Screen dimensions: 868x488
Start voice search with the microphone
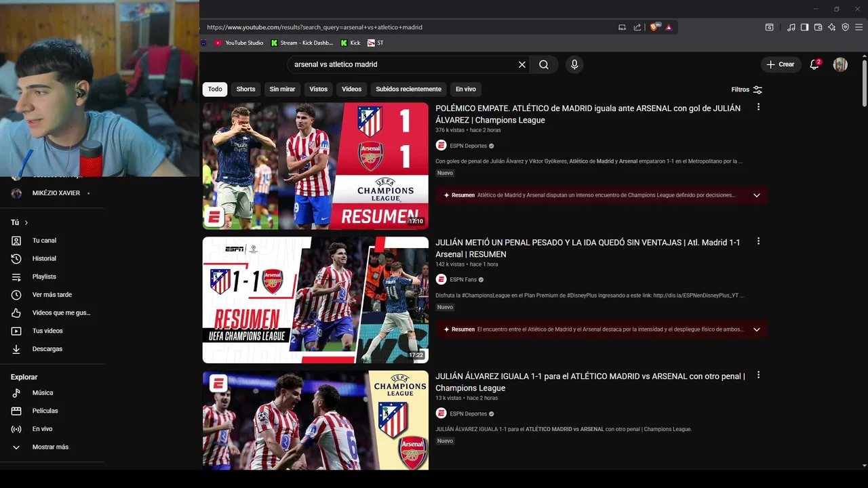574,64
